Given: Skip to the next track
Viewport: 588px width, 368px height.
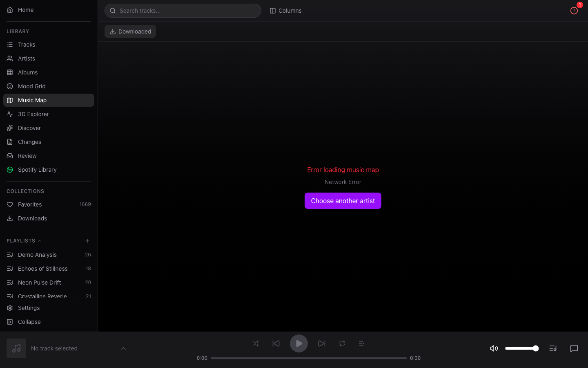Looking at the screenshot, I should 322,343.
